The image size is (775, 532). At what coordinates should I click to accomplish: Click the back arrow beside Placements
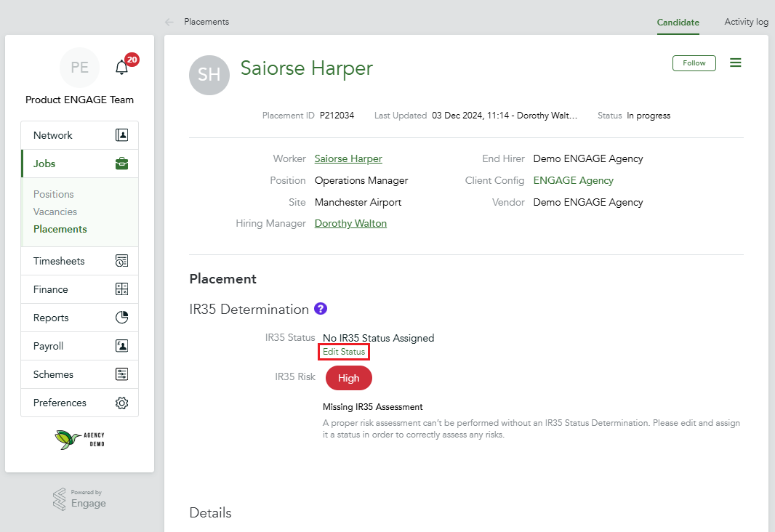pos(169,23)
